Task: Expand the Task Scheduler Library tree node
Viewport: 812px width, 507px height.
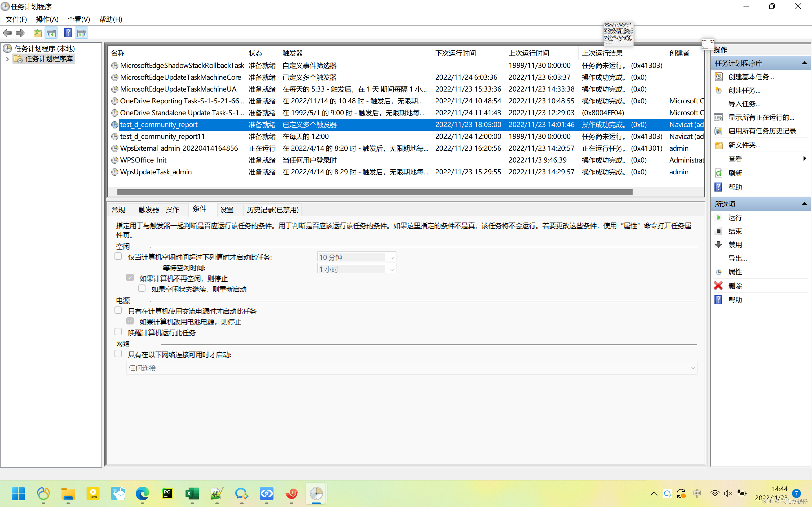Action: (7, 59)
